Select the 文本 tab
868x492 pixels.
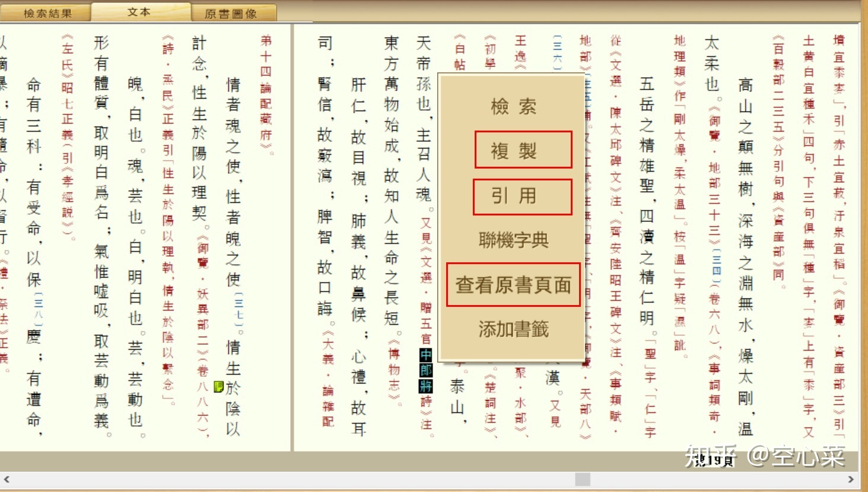[140, 12]
